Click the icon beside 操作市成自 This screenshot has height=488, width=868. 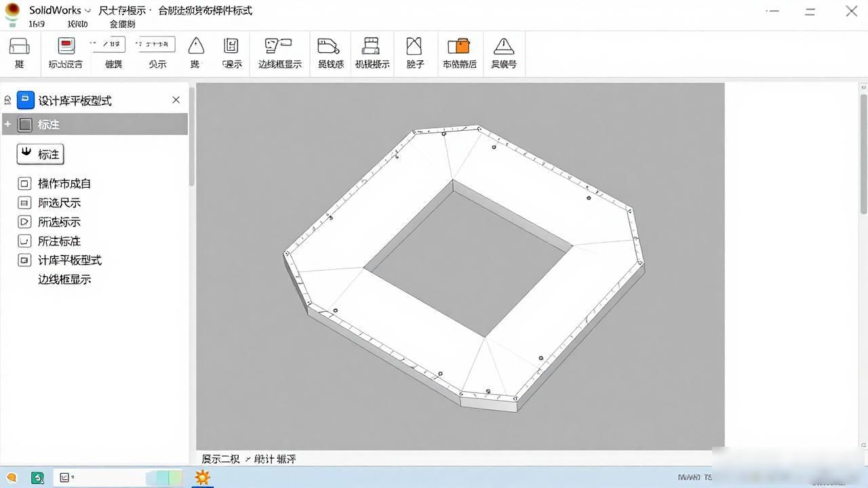click(x=24, y=184)
